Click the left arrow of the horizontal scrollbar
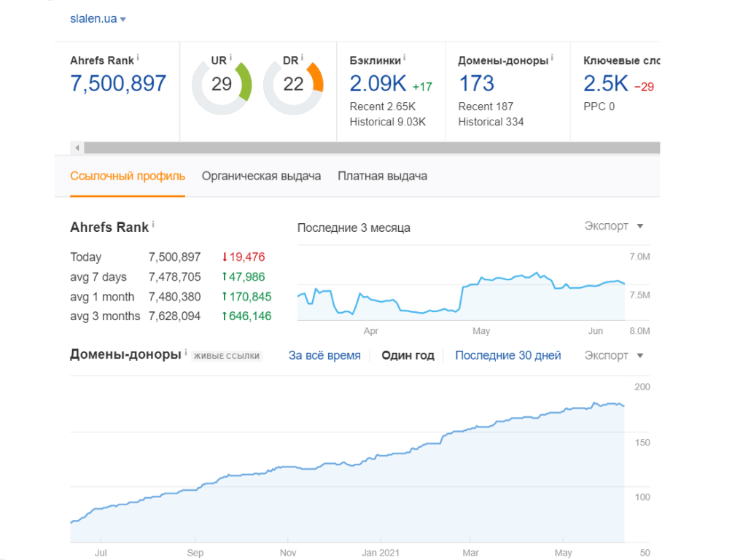Screen dimensions: 743x560 [x=77, y=148]
